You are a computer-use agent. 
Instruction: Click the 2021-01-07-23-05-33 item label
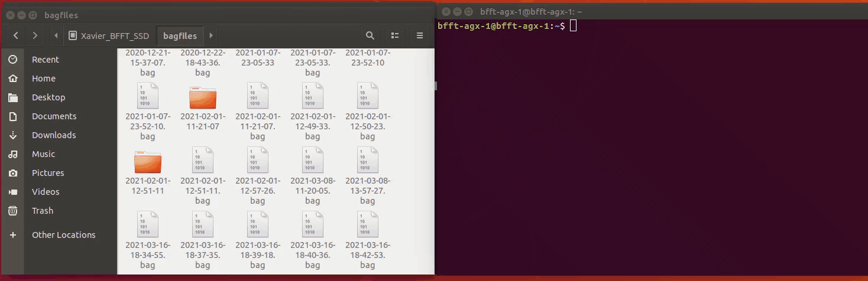(x=258, y=58)
